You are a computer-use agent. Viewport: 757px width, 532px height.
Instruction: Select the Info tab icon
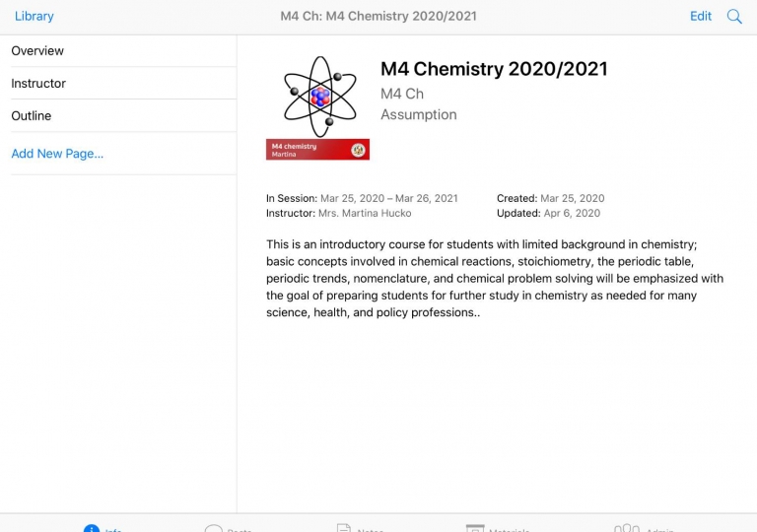pyautogui.click(x=92, y=528)
